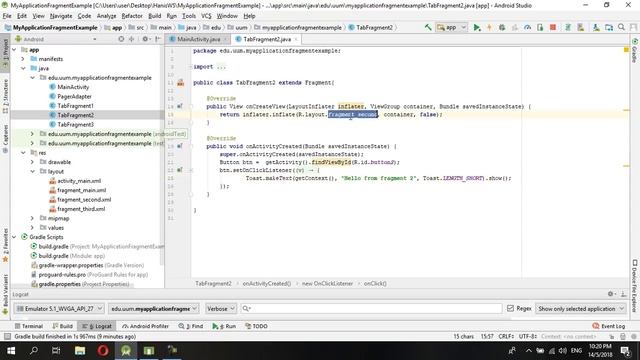640x360 pixels.
Task: Expand the drawable folder
Action: click(32, 162)
